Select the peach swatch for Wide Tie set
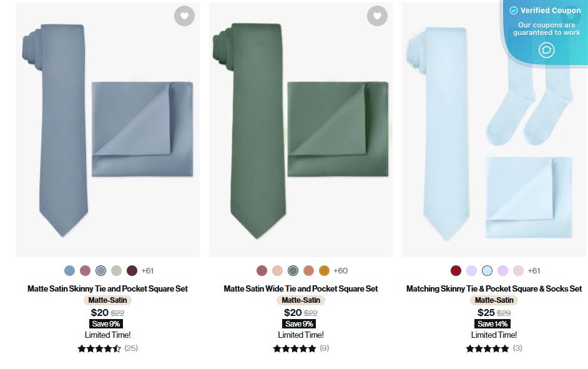 point(277,270)
